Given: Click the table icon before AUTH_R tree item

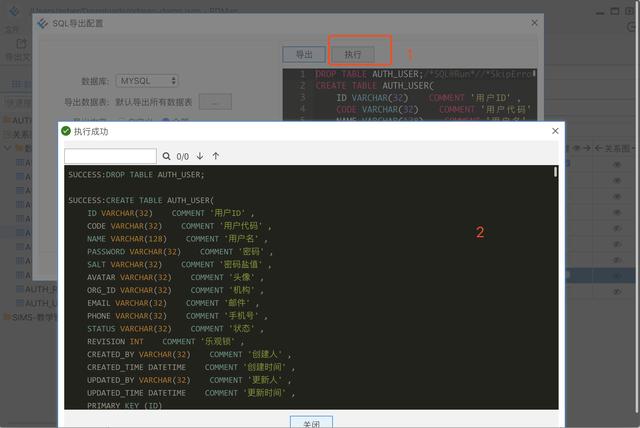Looking at the screenshot, I should [x=20, y=289].
